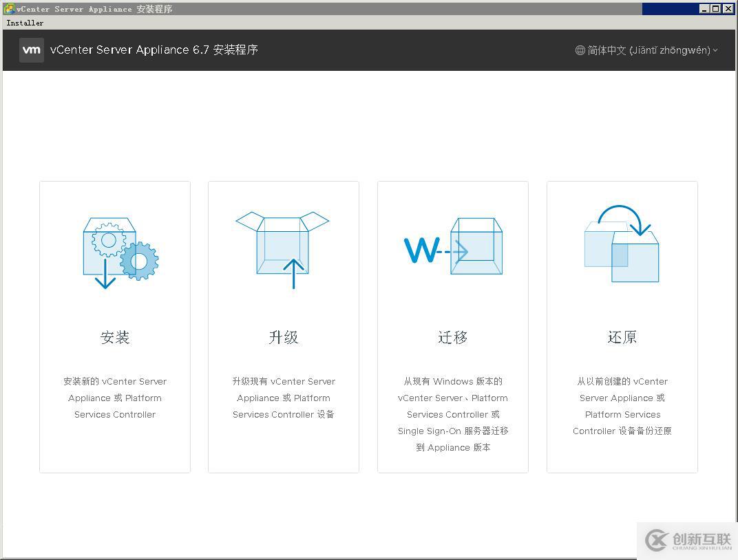Click the "从以前创建的 vCenter" description text

point(622,381)
